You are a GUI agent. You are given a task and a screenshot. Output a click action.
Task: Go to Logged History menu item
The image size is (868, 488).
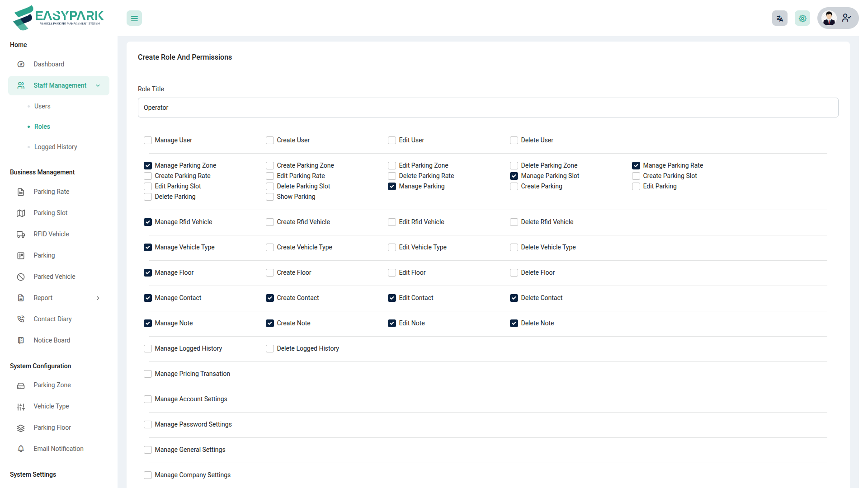coord(56,147)
